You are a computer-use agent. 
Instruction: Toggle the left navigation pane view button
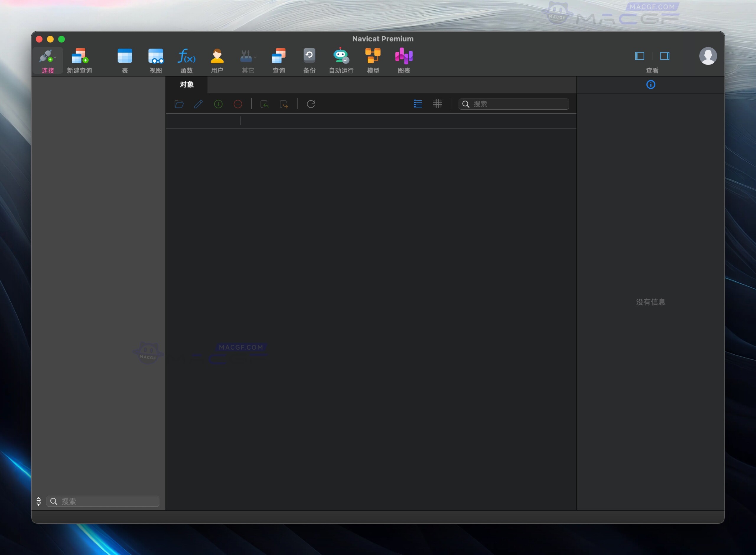(x=640, y=56)
